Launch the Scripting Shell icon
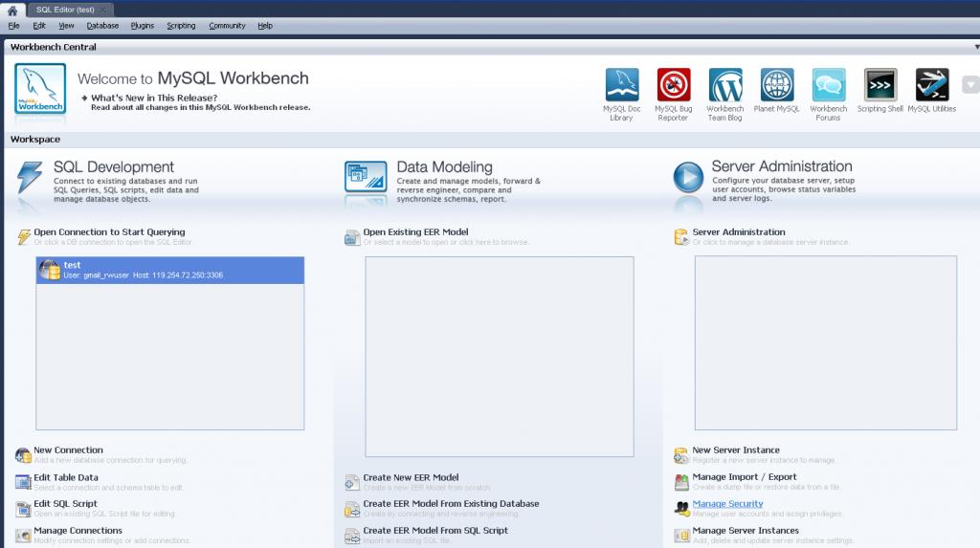980x548 pixels. pos(880,85)
